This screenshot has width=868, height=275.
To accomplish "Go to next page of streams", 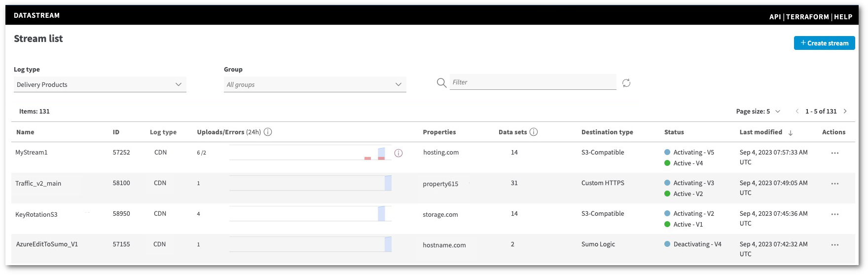I will click(x=845, y=112).
